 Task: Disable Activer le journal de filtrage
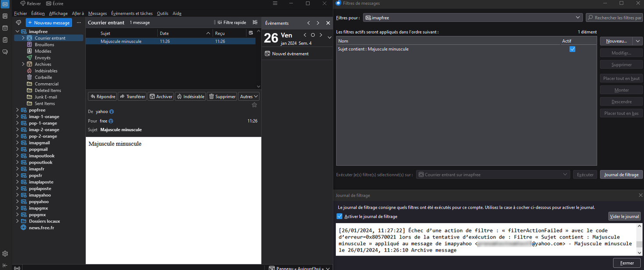(x=339, y=217)
